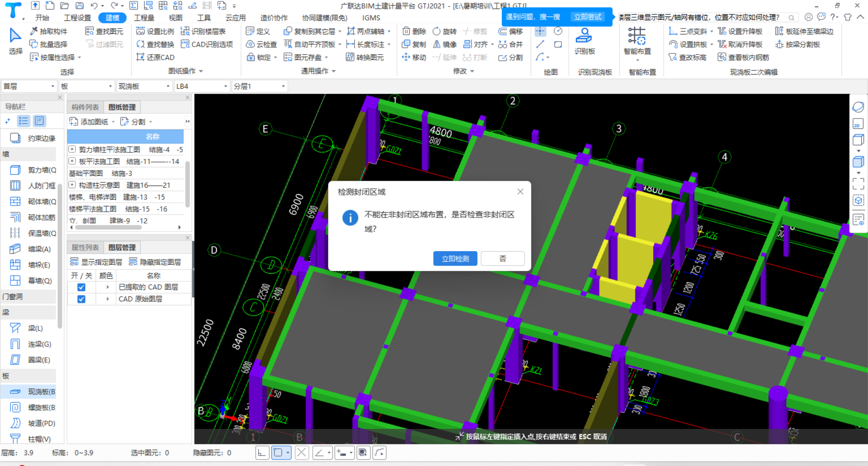Click 识别楼层表 recognize floor table
This screenshot has height=466, width=868.
[203, 31]
